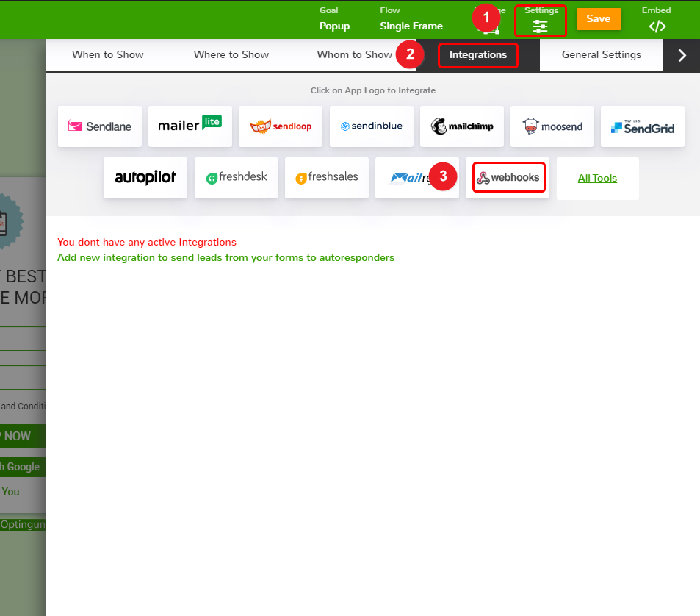
Task: Open the All Tools link
Action: click(x=597, y=178)
